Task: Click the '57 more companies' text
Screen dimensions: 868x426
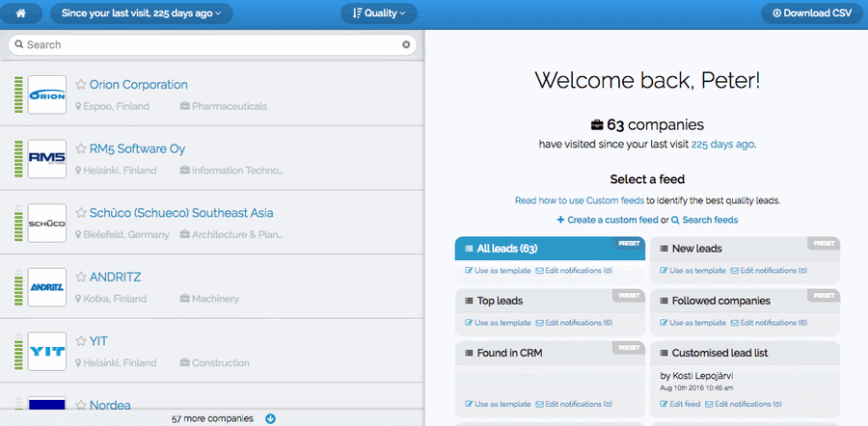Action: pos(212,419)
